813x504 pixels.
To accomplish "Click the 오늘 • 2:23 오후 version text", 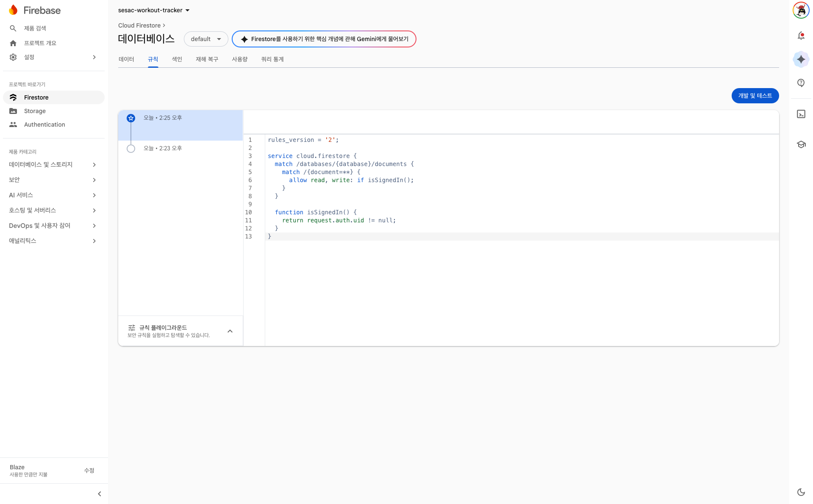I will 163,148.
